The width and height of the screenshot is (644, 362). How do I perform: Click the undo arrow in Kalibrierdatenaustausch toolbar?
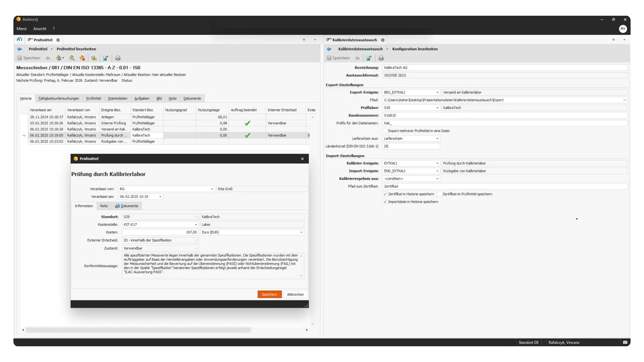point(358,58)
